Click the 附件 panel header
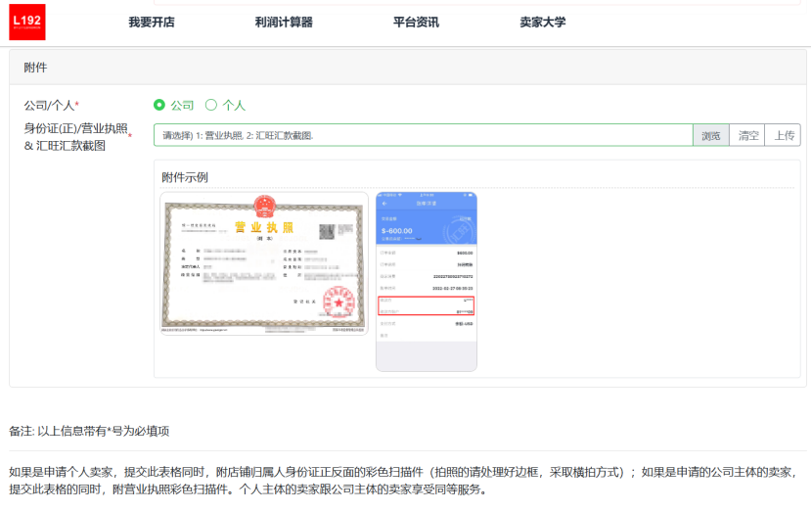The image size is (812, 512). click(35, 68)
